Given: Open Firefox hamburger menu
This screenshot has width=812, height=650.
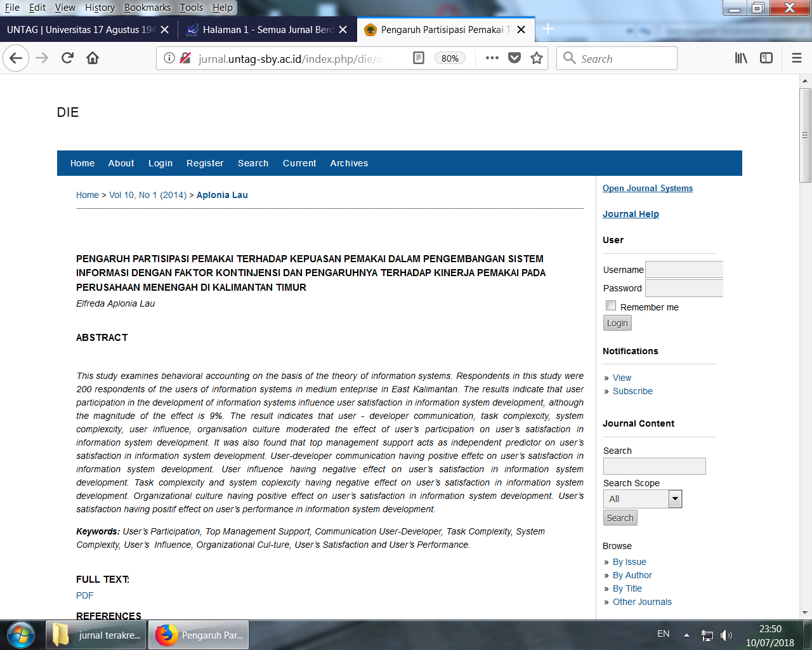Looking at the screenshot, I should point(797,58).
